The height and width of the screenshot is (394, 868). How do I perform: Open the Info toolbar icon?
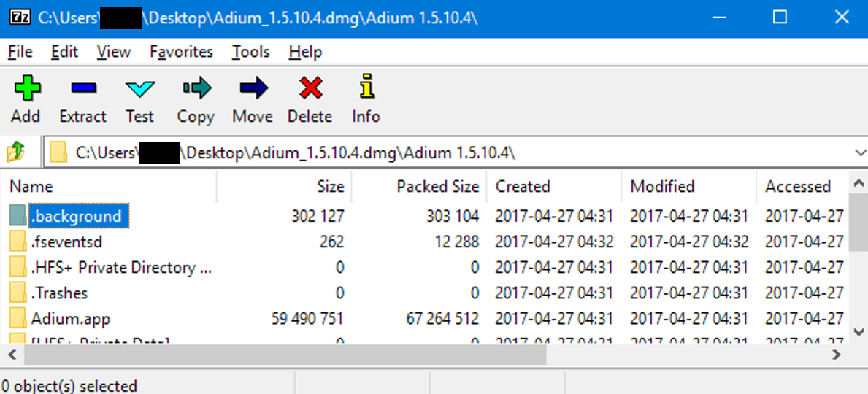[x=366, y=89]
